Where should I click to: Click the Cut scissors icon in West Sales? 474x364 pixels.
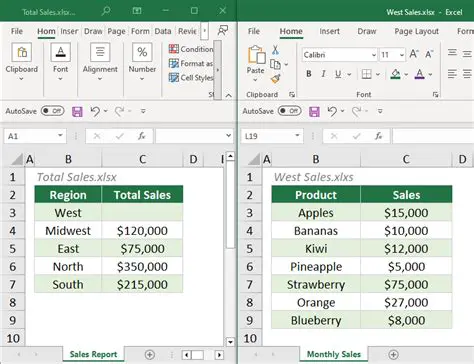click(x=275, y=50)
